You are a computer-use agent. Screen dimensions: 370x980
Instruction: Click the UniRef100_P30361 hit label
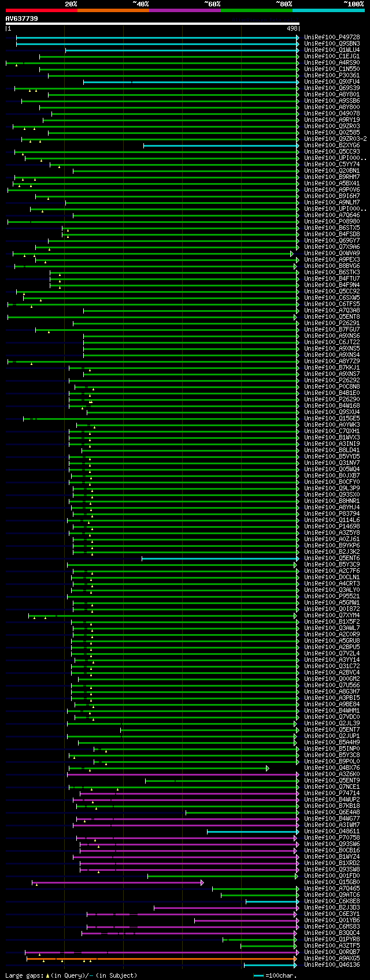click(x=332, y=75)
